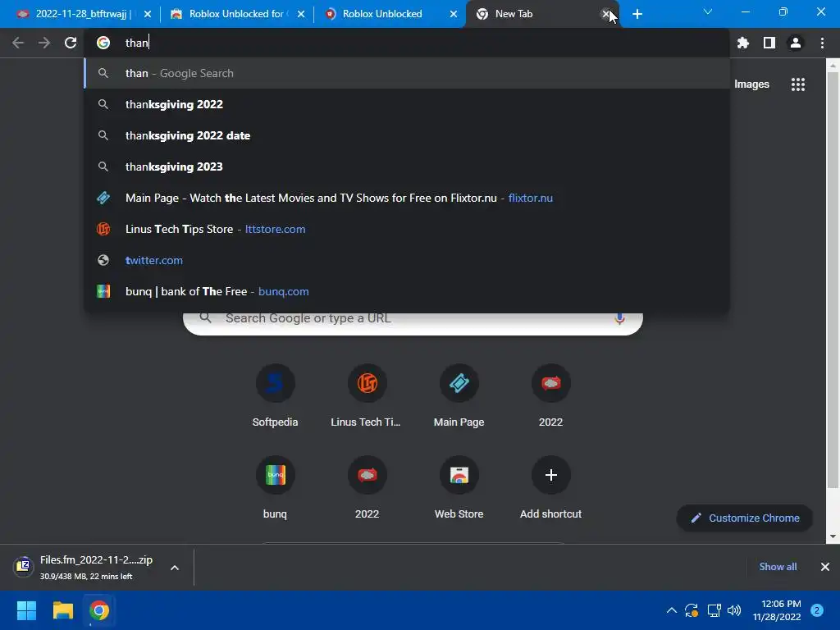Go forward using the forward arrow
The width and height of the screenshot is (840, 630).
pos(44,43)
